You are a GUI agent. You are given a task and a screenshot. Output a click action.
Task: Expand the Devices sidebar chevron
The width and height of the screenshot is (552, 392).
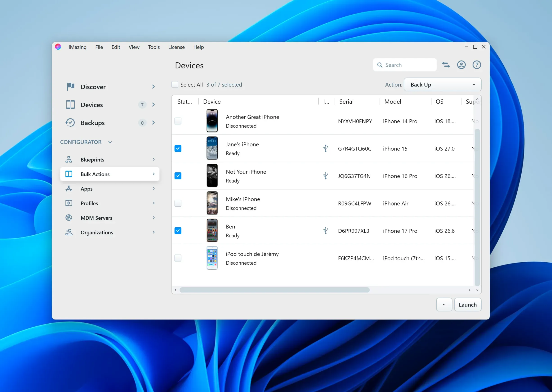click(x=153, y=105)
